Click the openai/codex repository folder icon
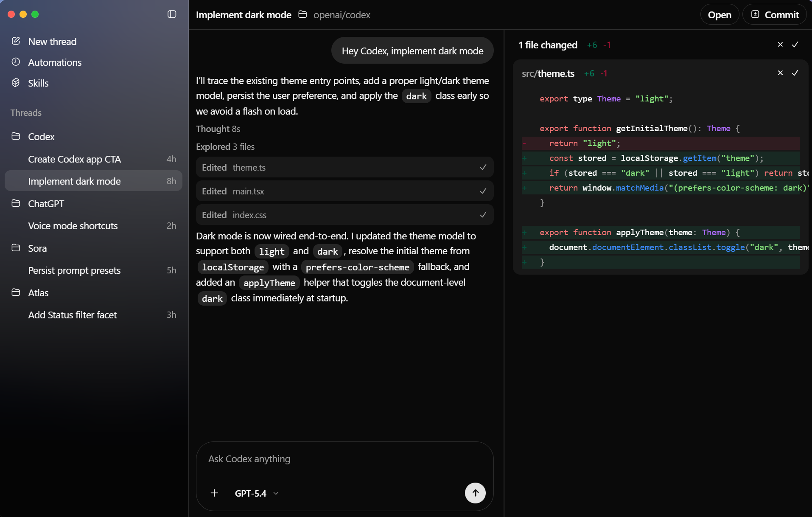812x517 pixels. coord(302,15)
